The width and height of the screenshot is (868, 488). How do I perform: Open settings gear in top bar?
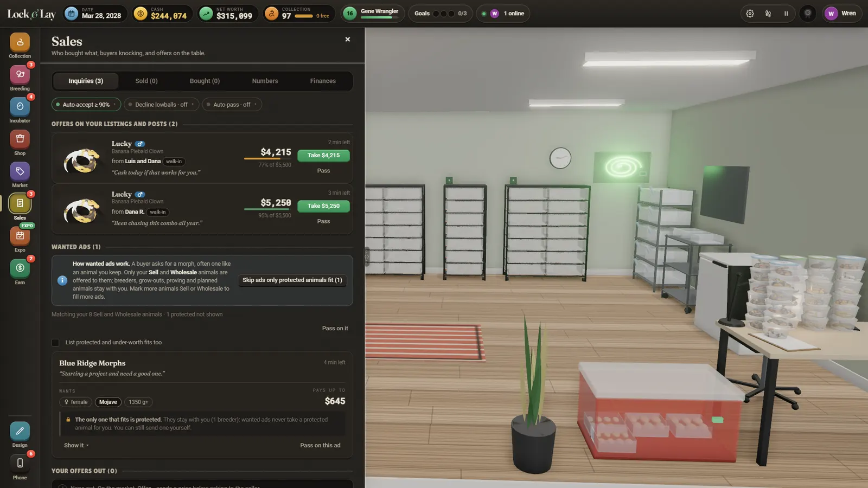(750, 14)
